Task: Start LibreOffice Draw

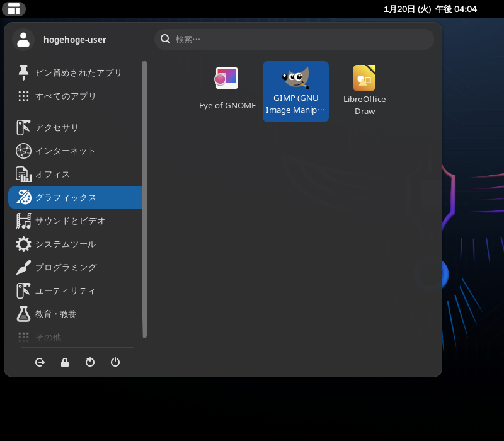Action: (x=364, y=91)
